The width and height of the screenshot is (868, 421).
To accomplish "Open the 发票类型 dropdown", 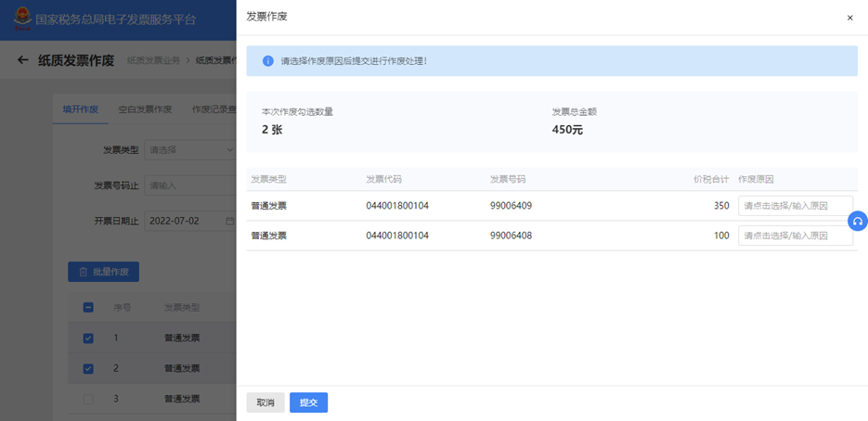I will tap(190, 150).
